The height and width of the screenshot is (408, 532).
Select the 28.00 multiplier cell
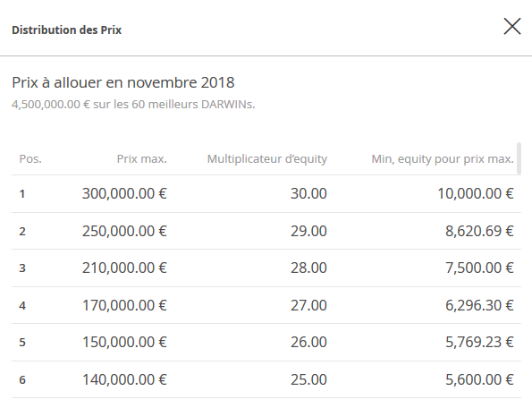(308, 268)
